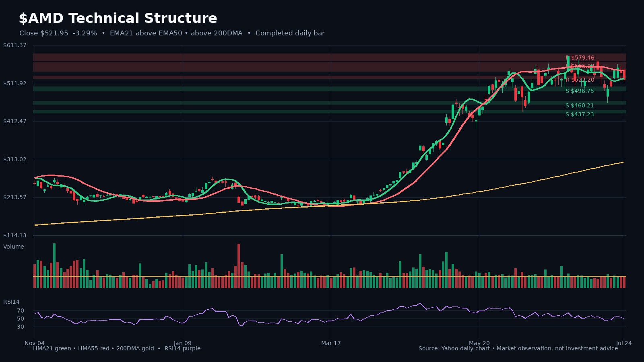Click the "Mar 17" date axis label
Viewport: 644px width, 362px height.
[331, 343]
